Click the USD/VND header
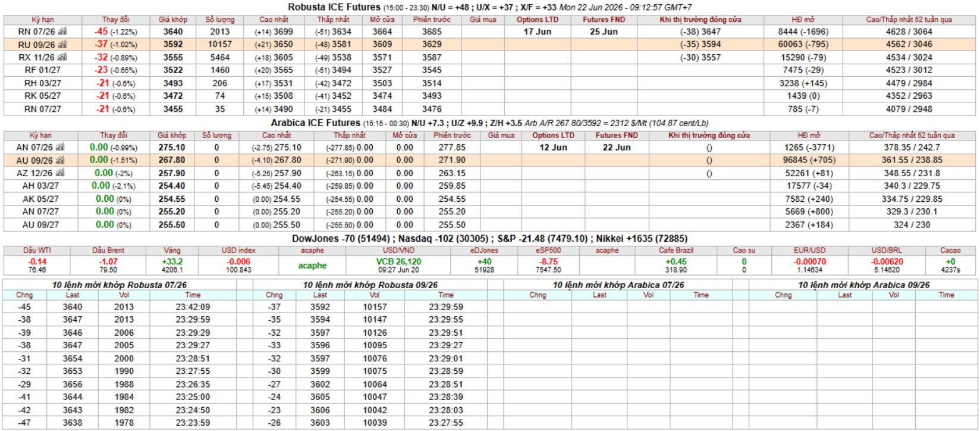Image resolution: width=980 pixels, height=431 pixels. 399,251
